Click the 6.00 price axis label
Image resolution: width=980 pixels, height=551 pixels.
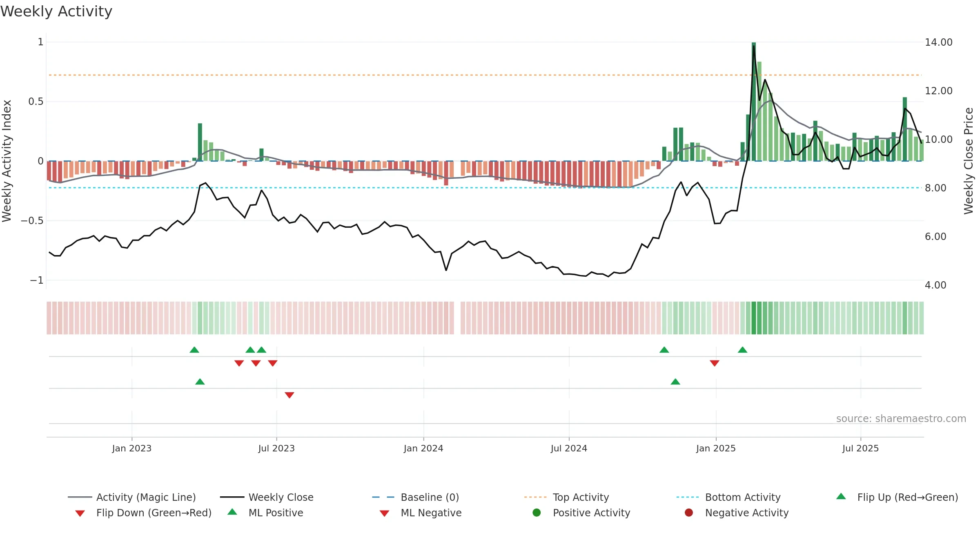[x=935, y=236]
